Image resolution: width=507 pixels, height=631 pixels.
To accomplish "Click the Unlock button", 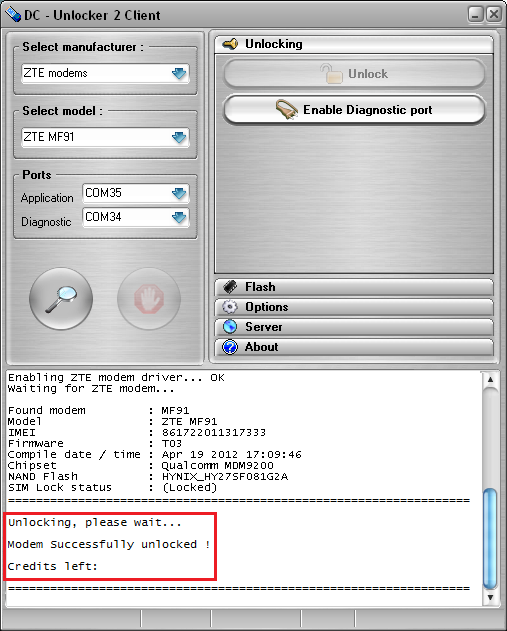I will click(354, 74).
